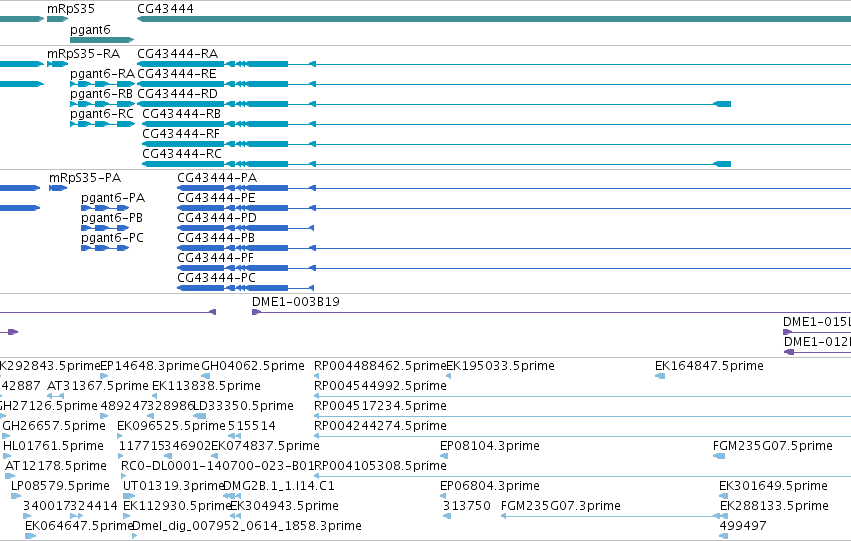Select the CG43444-RF transcript label

pyautogui.click(x=181, y=134)
